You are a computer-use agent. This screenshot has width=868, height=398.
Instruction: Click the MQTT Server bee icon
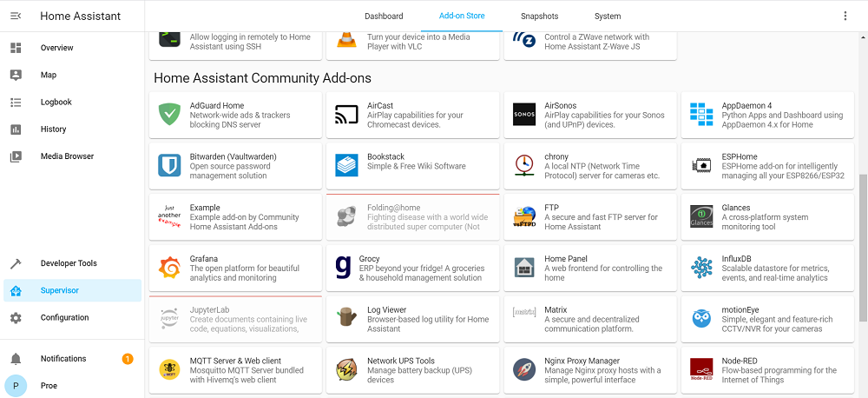[x=169, y=369]
